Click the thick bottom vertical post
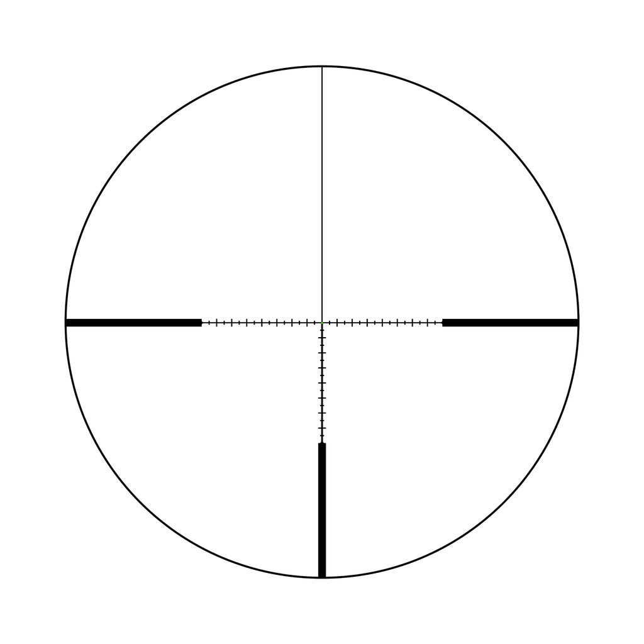The image size is (644, 644). (322, 508)
